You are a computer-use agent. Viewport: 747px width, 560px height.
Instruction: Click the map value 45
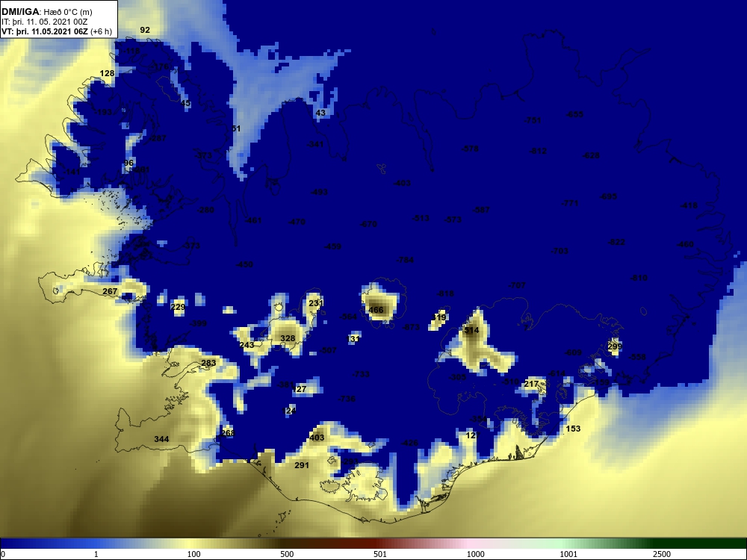(x=186, y=103)
